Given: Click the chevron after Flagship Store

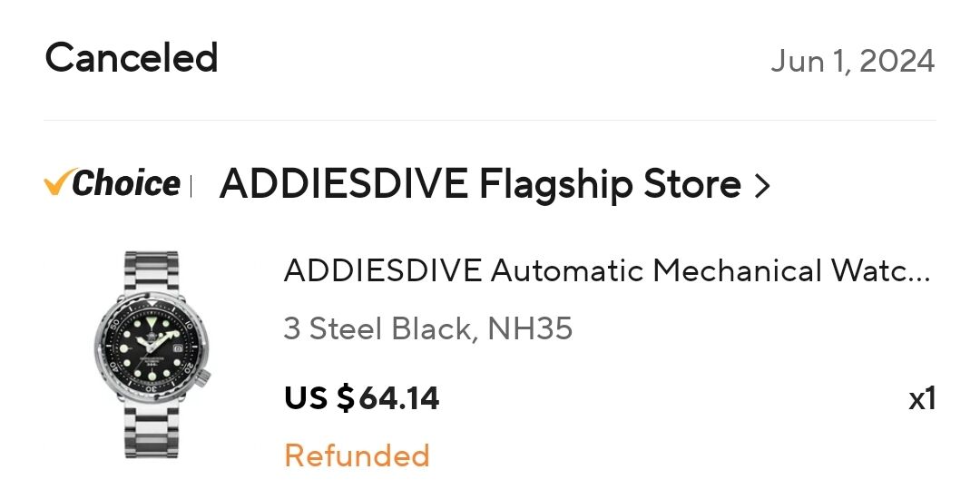Looking at the screenshot, I should coord(762,187).
